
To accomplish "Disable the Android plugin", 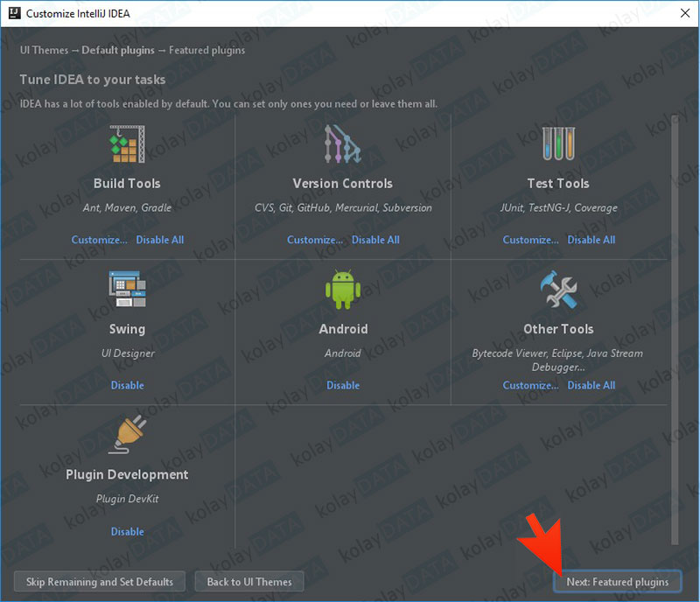I will pos(343,385).
